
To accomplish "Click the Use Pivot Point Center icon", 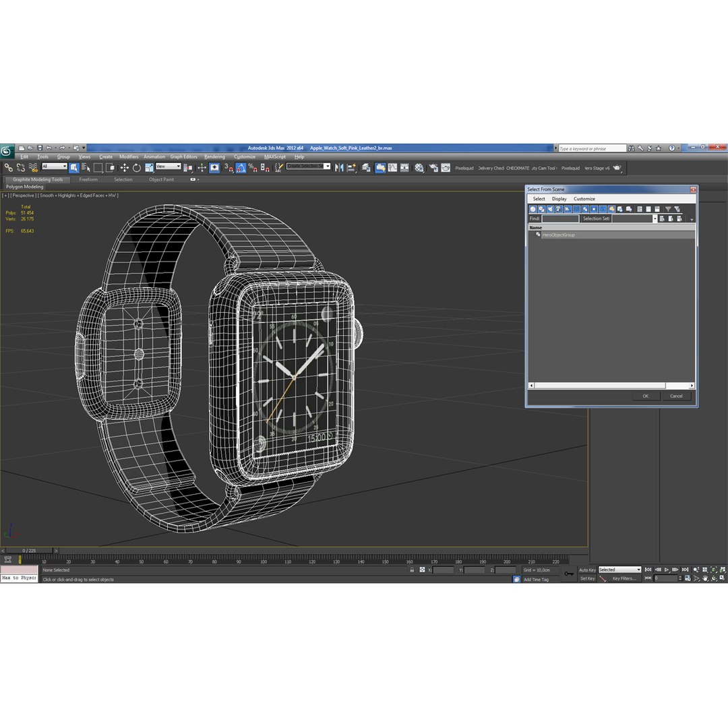I will tap(188, 168).
